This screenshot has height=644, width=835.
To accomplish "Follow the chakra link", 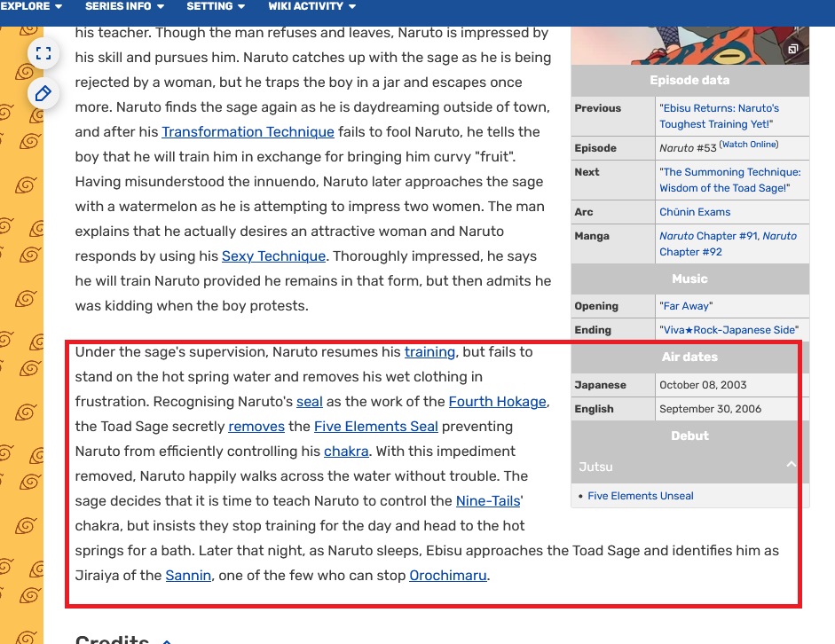I will click(x=346, y=452).
